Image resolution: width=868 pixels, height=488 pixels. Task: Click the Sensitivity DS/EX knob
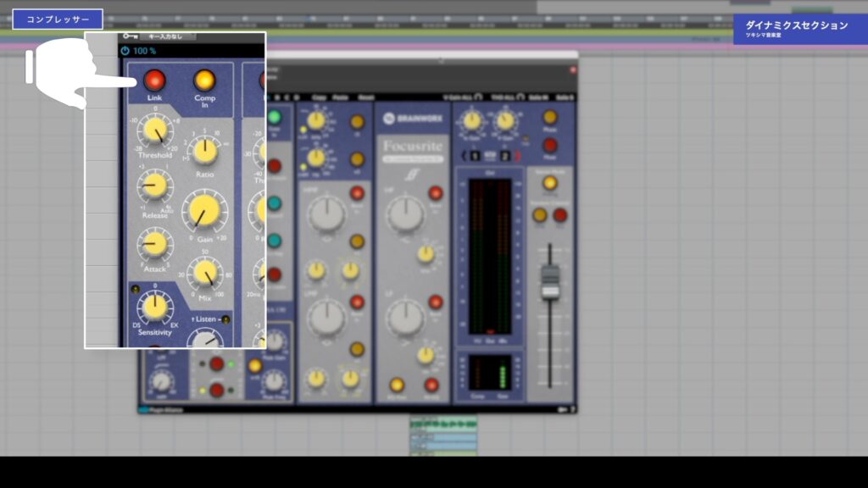tap(155, 307)
